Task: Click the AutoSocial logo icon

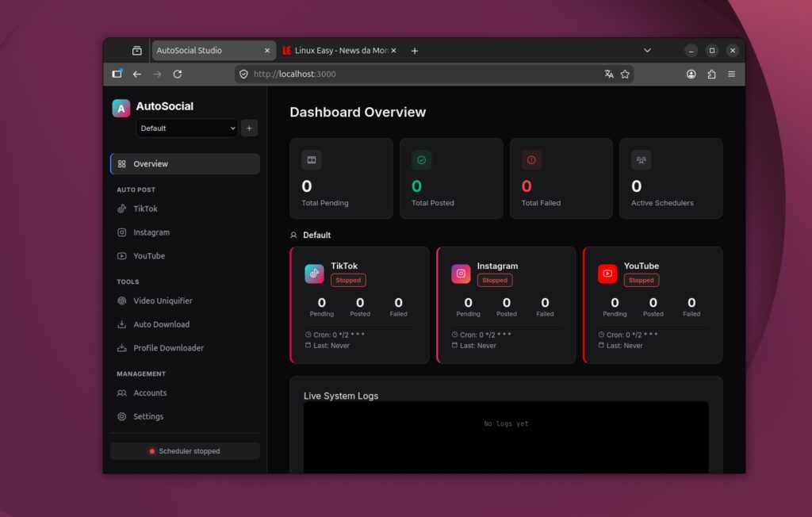Action: click(x=121, y=109)
